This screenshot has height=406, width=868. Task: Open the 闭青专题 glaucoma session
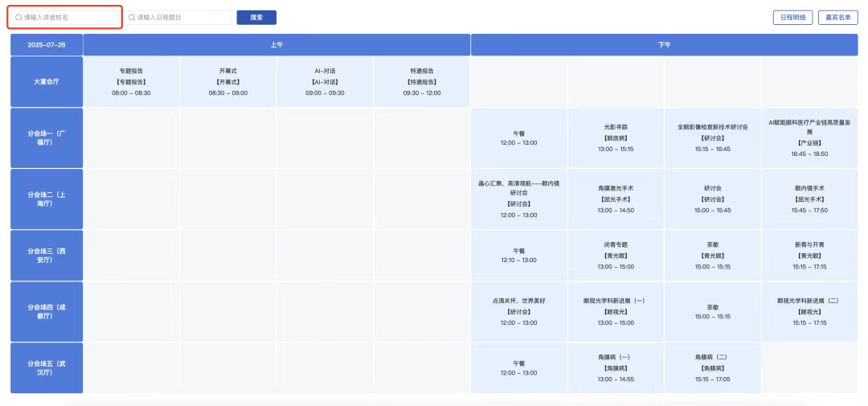pyautogui.click(x=616, y=255)
